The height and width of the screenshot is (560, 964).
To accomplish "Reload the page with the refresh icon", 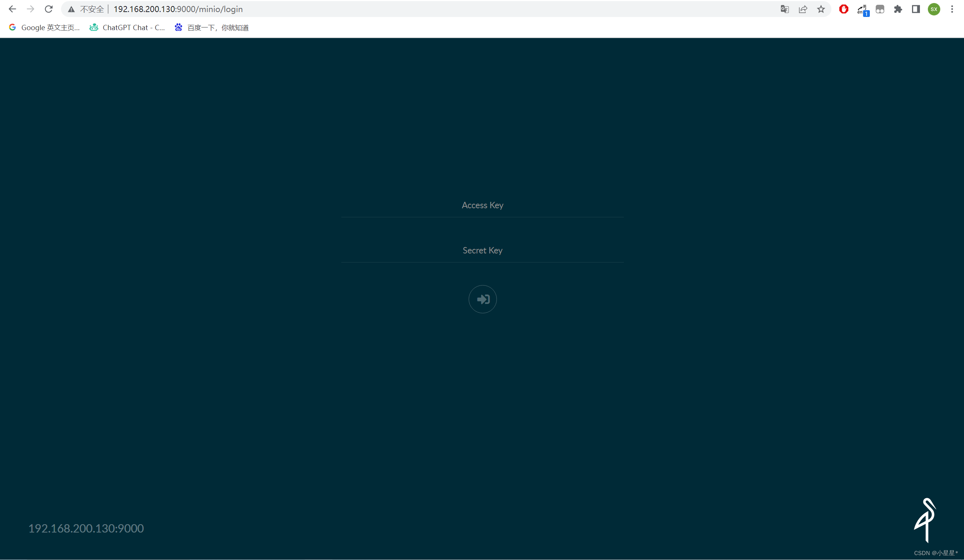I will [x=49, y=9].
